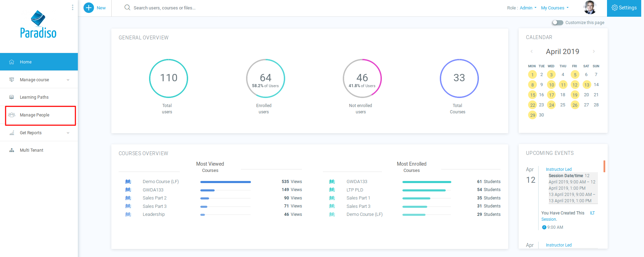Screen dimensions: 644x257
Task: Expand the Manage course submenu
Action: coord(68,80)
